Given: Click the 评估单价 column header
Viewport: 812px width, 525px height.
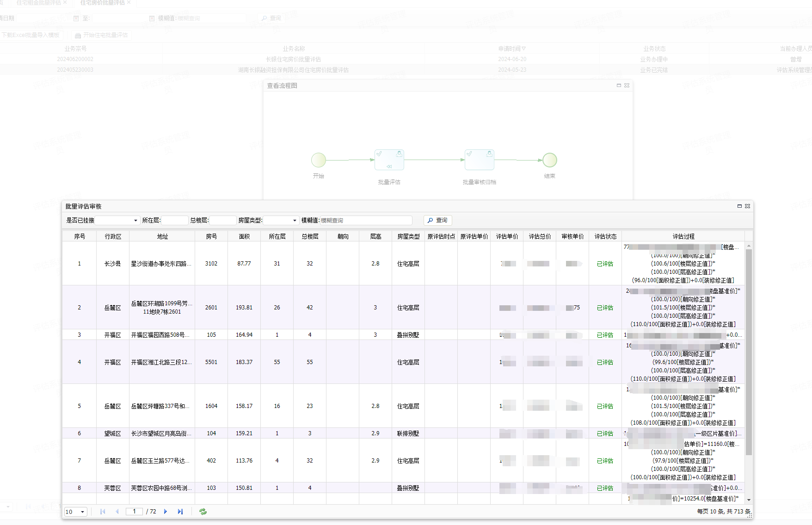Looking at the screenshot, I should pos(507,236).
